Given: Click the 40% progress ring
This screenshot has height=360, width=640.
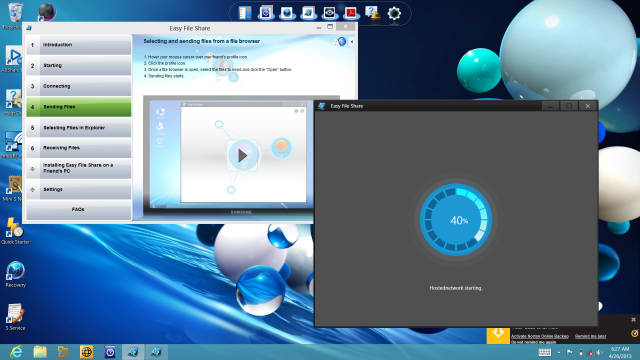Looking at the screenshot, I should coord(456,220).
